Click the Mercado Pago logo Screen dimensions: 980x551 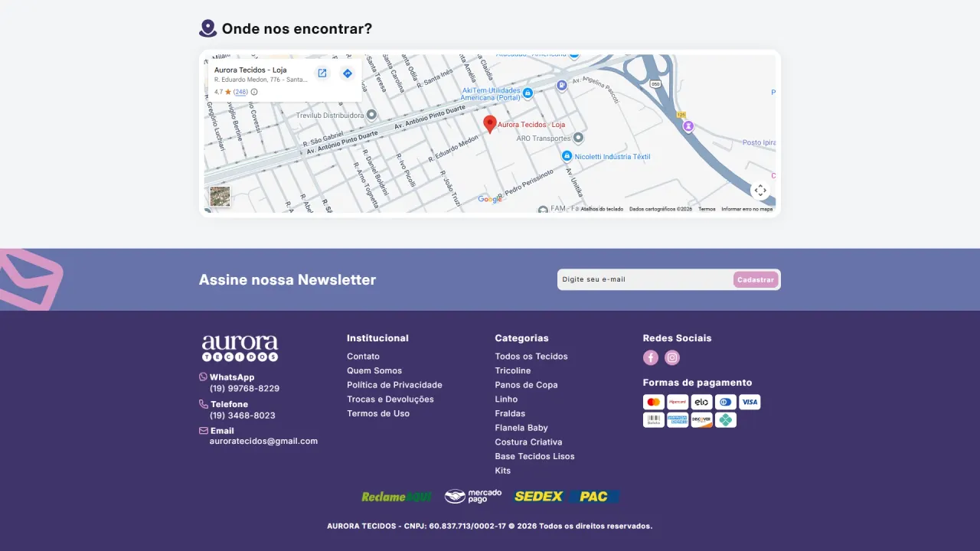(473, 496)
